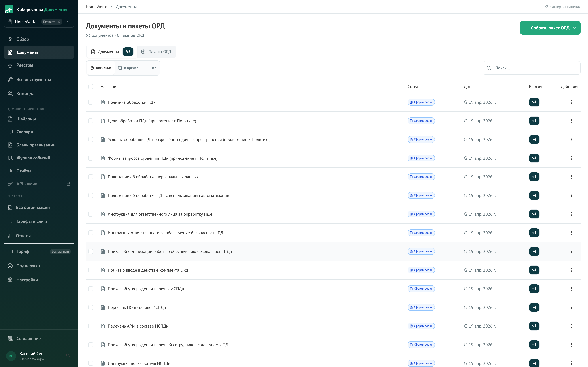Click into the Поиск search field
Viewport: 588px width, 367px height.
535,68
